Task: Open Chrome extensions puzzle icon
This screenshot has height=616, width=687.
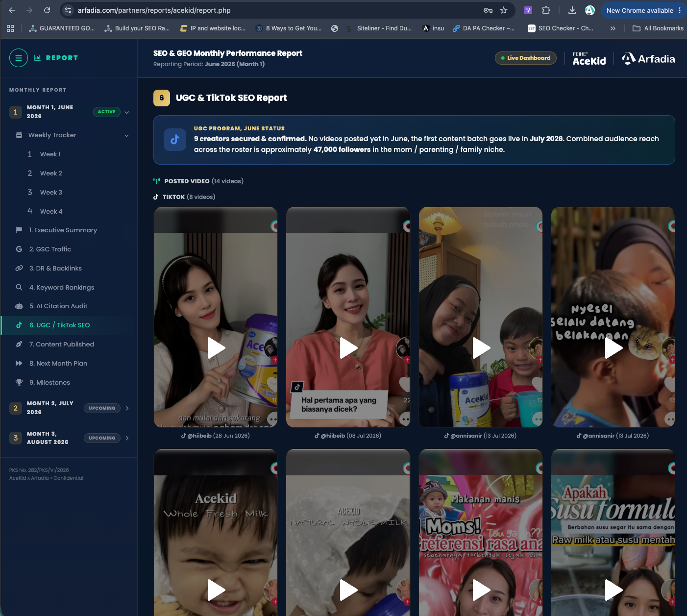Action: [546, 10]
